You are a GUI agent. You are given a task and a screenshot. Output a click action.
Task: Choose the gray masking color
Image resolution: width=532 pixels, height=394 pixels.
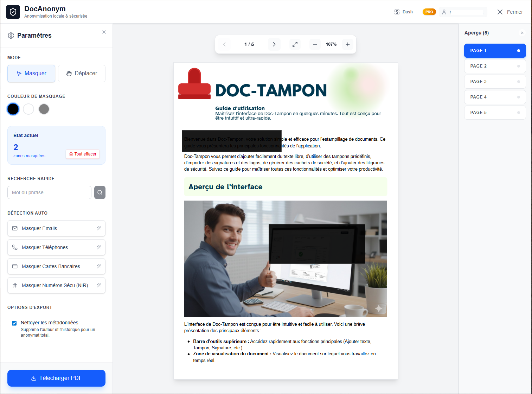[44, 109]
